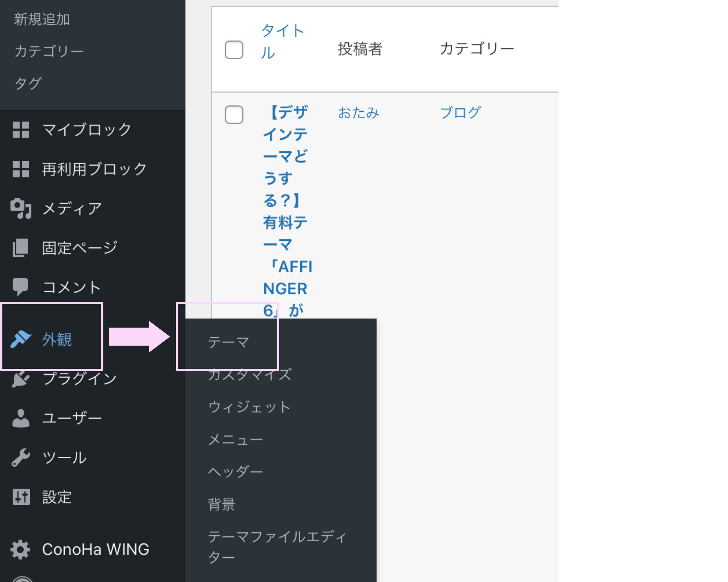Image resolution: width=728 pixels, height=582 pixels.
Task: Choose メニュー in the Appearance flyout
Action: [236, 439]
